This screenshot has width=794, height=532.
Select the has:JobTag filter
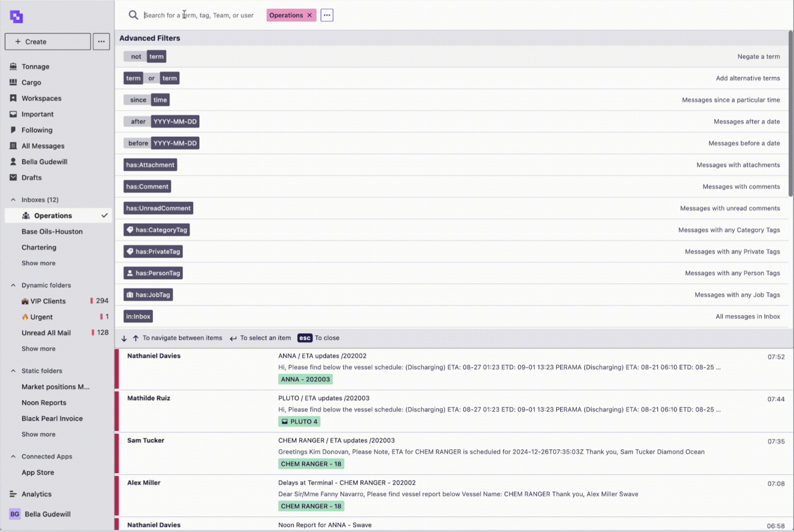coord(148,295)
